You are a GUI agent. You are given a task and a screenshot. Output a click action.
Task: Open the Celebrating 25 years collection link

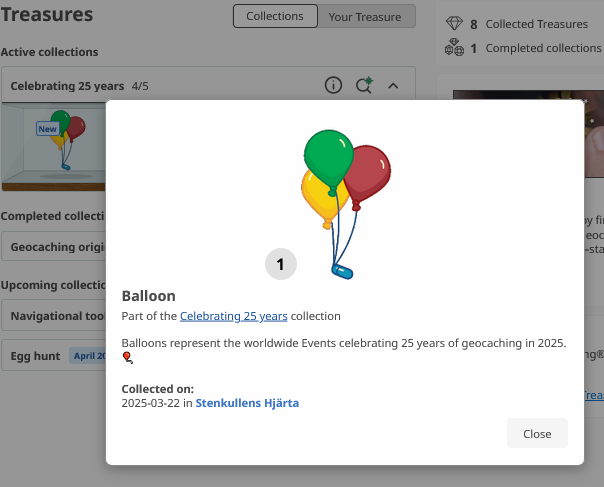(233, 316)
